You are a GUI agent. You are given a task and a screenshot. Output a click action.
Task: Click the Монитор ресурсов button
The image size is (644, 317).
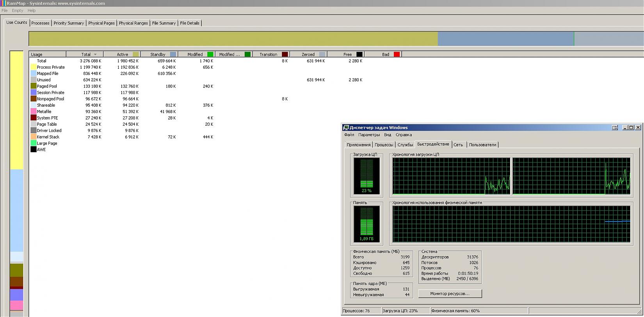(x=450, y=294)
